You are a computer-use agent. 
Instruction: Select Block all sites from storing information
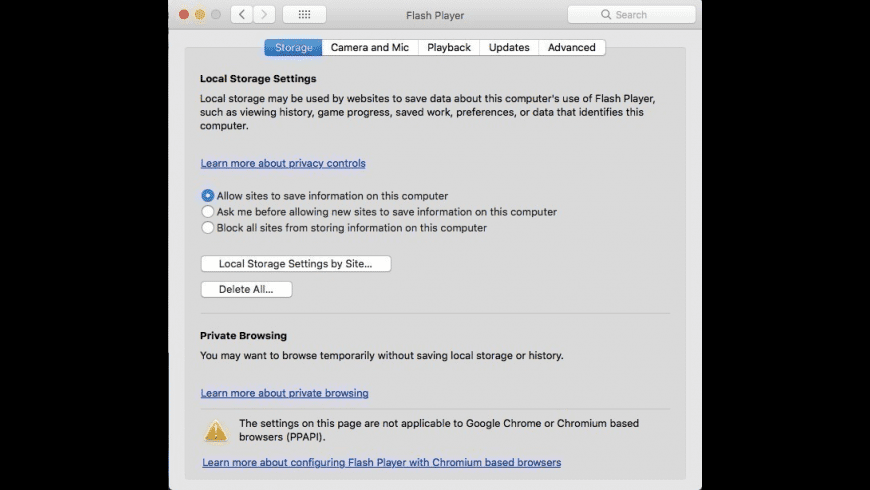[208, 228]
